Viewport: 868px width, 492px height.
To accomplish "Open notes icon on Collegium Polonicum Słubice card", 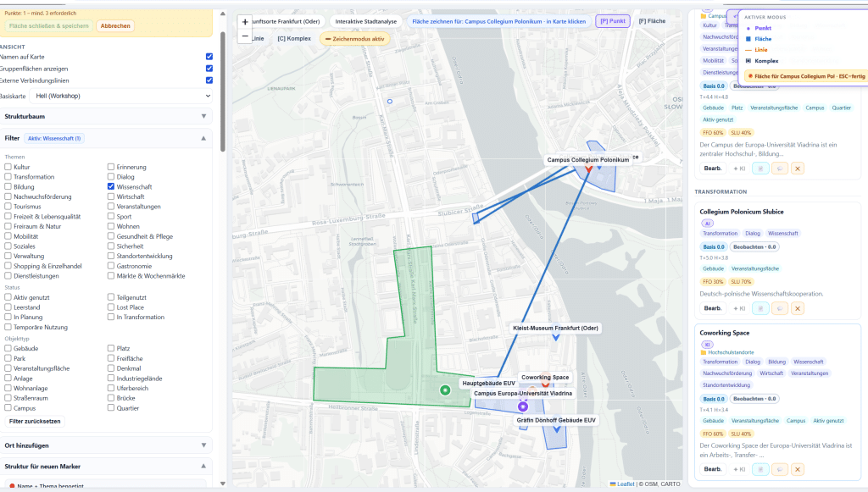I will 760,308.
